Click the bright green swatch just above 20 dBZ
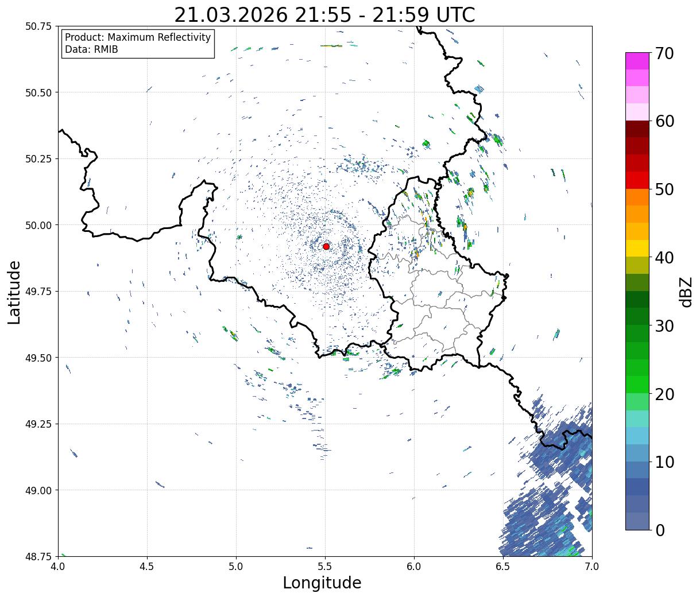 (x=637, y=385)
